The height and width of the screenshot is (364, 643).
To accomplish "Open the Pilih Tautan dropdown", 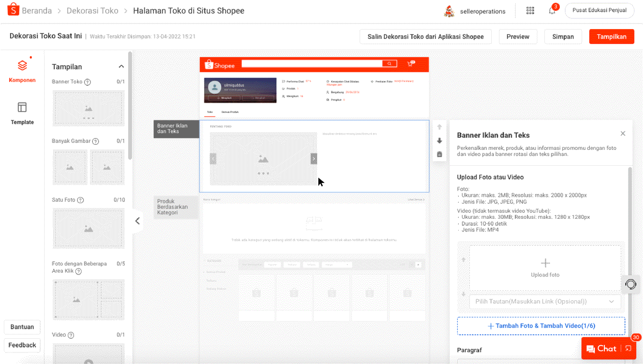I will pyautogui.click(x=545, y=301).
